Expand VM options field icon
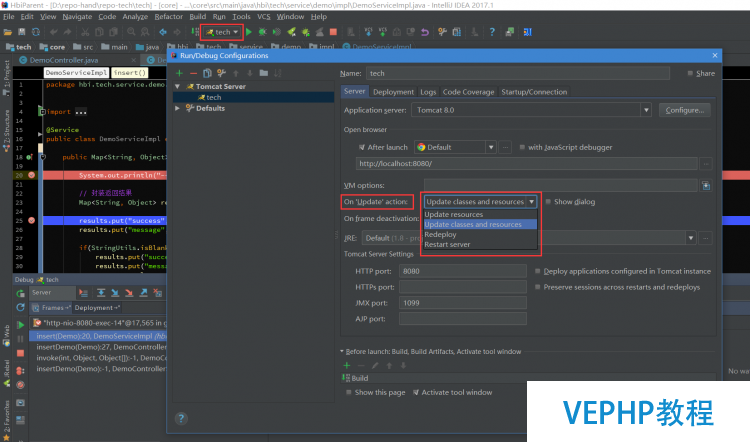 pos(706,186)
